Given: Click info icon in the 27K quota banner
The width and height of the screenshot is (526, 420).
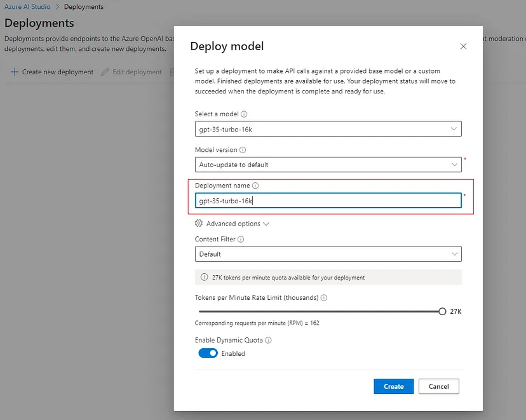Looking at the screenshot, I should point(204,277).
